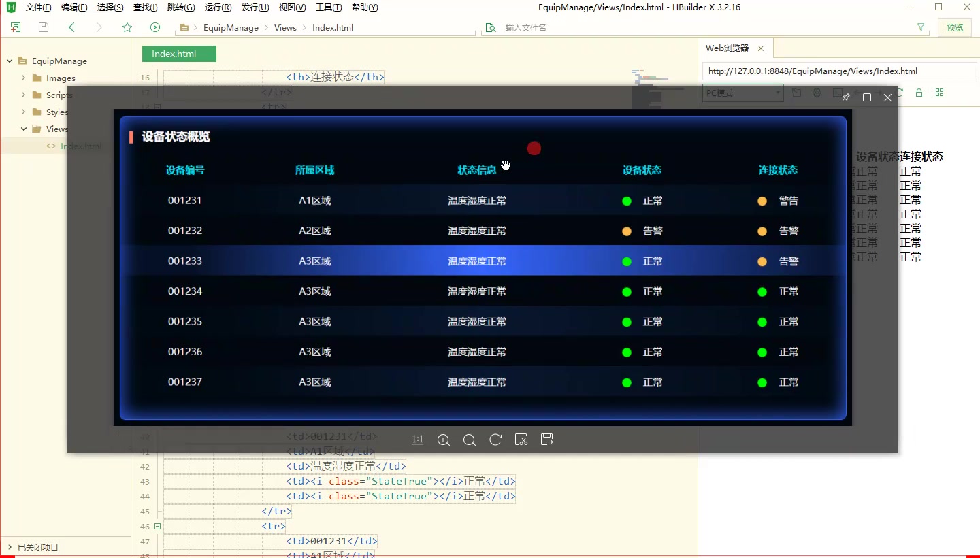Viewport: 980px width, 558px height.
Task: Rotate the image in viewer
Action: [x=495, y=440]
